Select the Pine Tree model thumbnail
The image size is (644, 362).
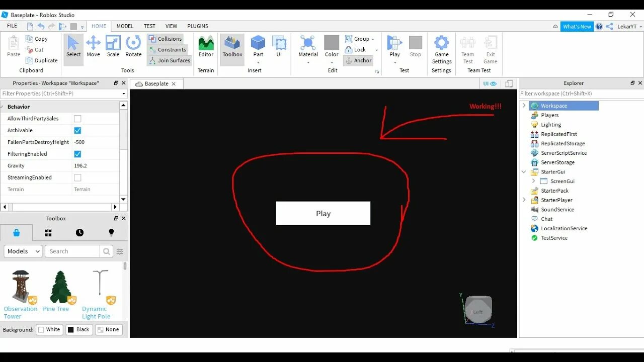click(x=60, y=287)
